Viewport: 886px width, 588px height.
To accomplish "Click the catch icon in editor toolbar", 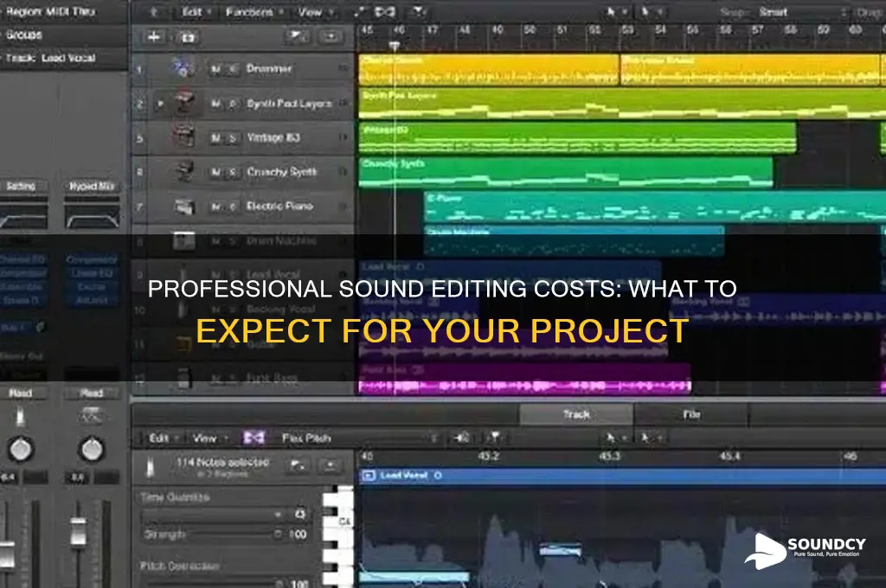I will pos(494,438).
